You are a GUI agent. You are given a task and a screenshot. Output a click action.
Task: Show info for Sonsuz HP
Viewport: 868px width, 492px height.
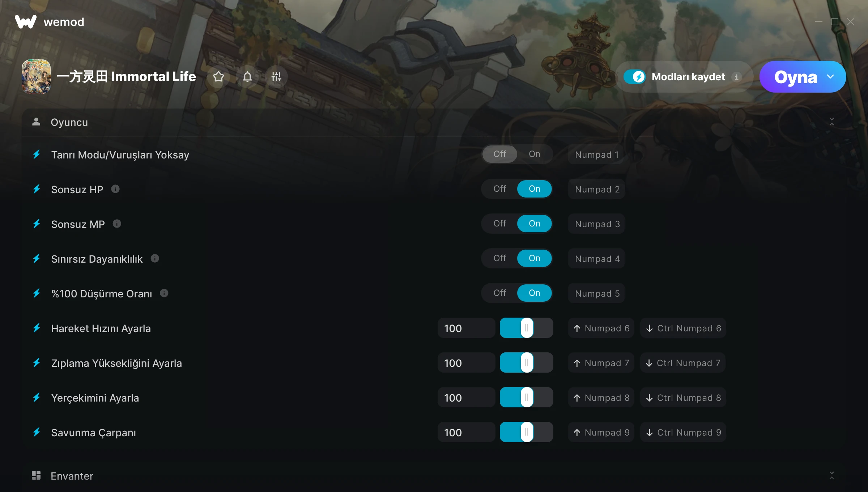pos(115,189)
